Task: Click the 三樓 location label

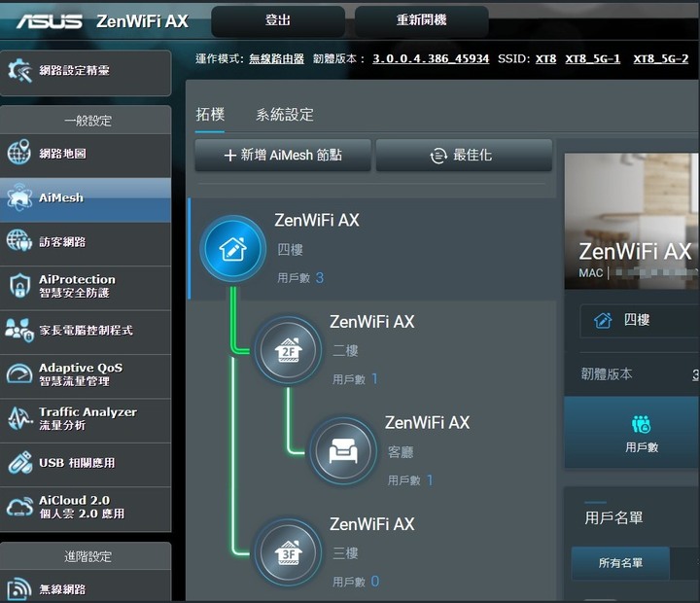Action: [345, 553]
